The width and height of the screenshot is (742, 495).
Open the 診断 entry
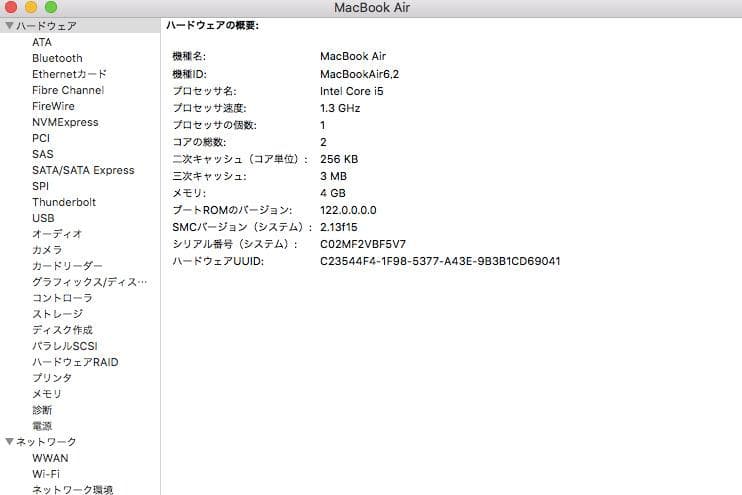click(x=42, y=410)
